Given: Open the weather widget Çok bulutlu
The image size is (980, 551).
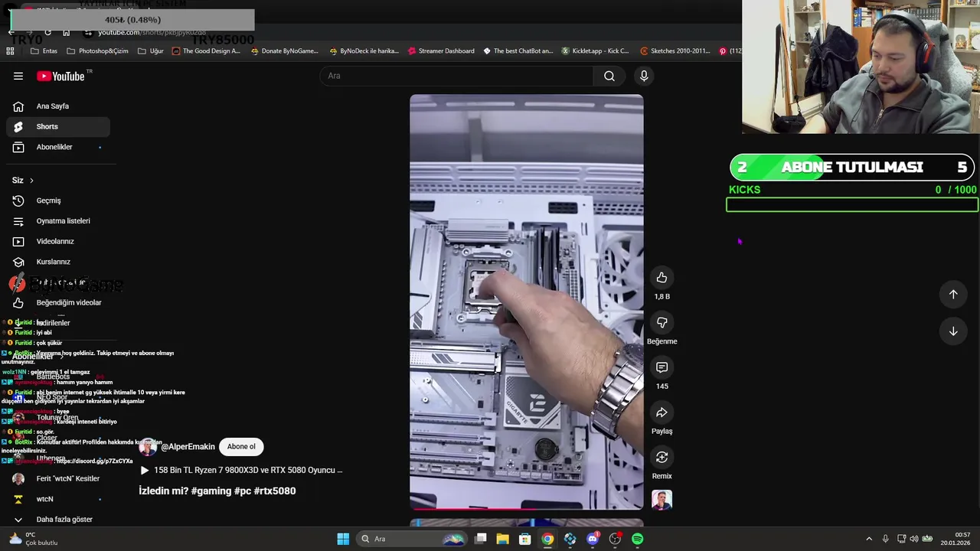Looking at the screenshot, I should tap(31, 539).
